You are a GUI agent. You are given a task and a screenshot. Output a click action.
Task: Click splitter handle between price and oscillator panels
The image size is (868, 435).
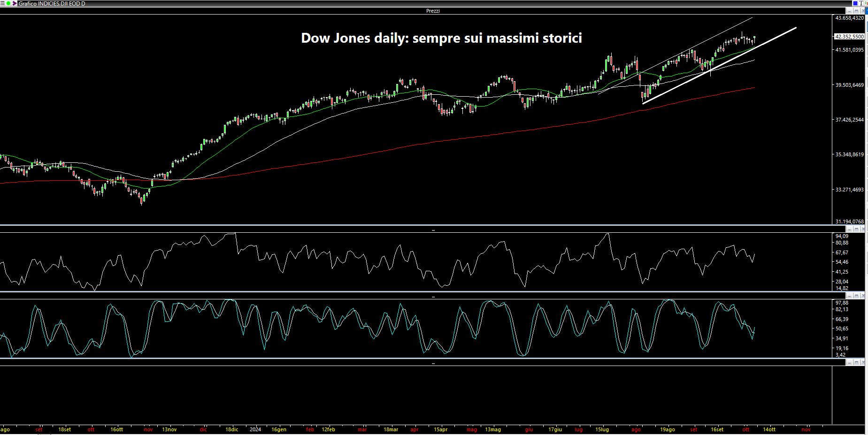pyautogui.click(x=433, y=230)
